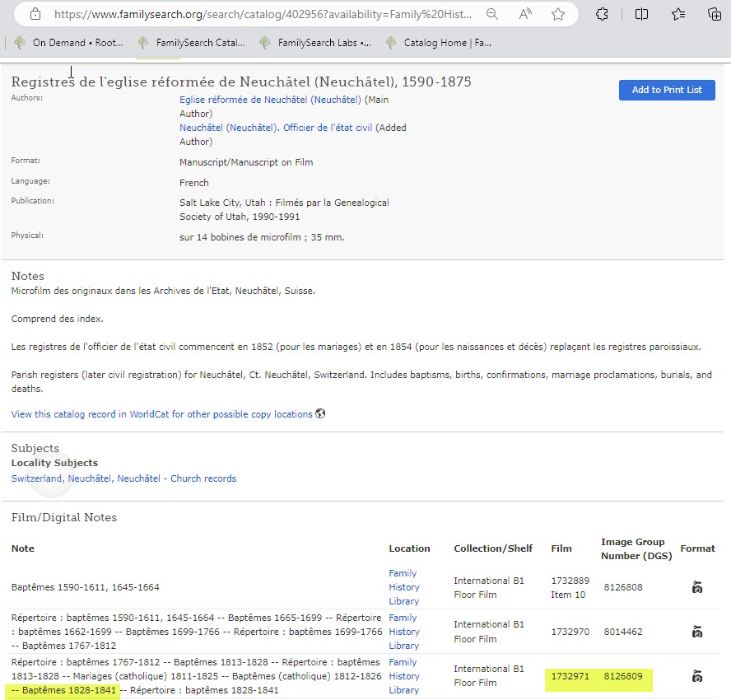Image resolution: width=731 pixels, height=700 pixels.
Task: Add page to favorites with star icon
Action: click(x=558, y=15)
